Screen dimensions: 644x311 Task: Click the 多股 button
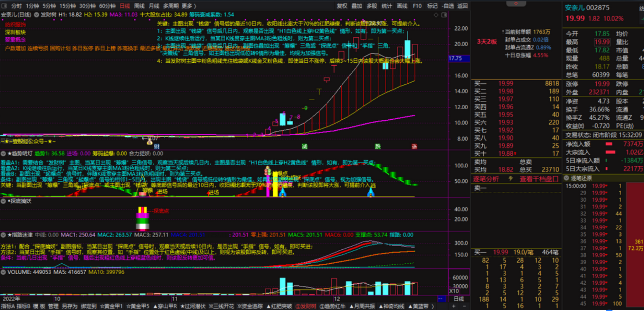pos(372,6)
